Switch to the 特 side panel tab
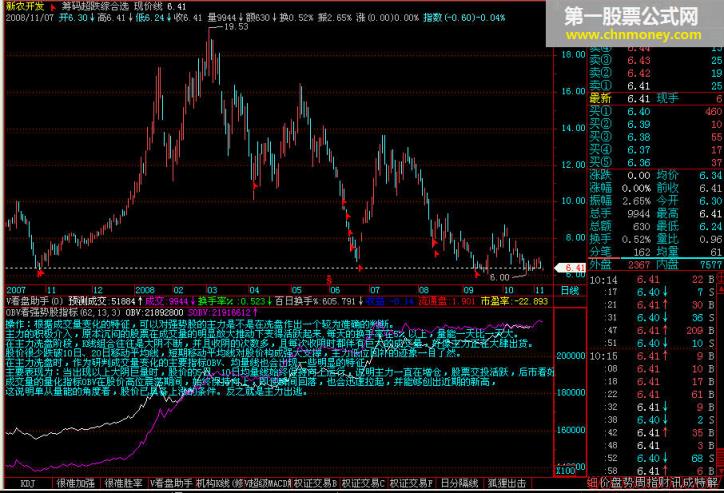Image resolution: width=724 pixels, height=493 pixels. 700,483
